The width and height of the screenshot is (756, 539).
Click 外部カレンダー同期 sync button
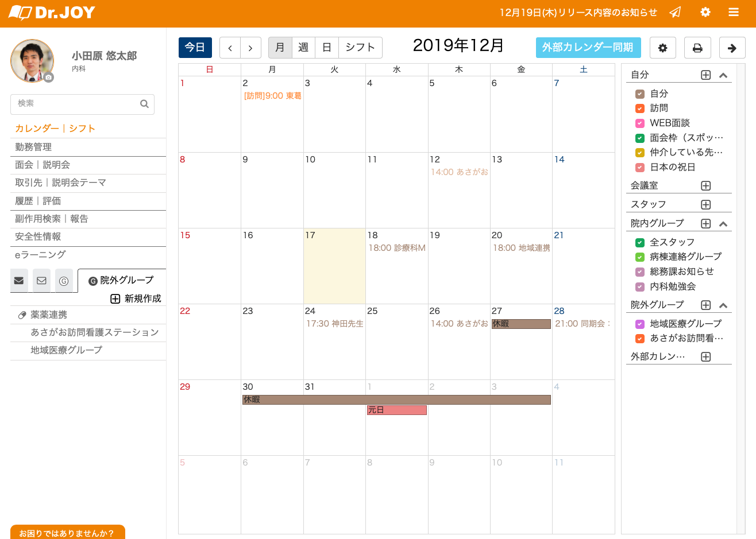(588, 48)
